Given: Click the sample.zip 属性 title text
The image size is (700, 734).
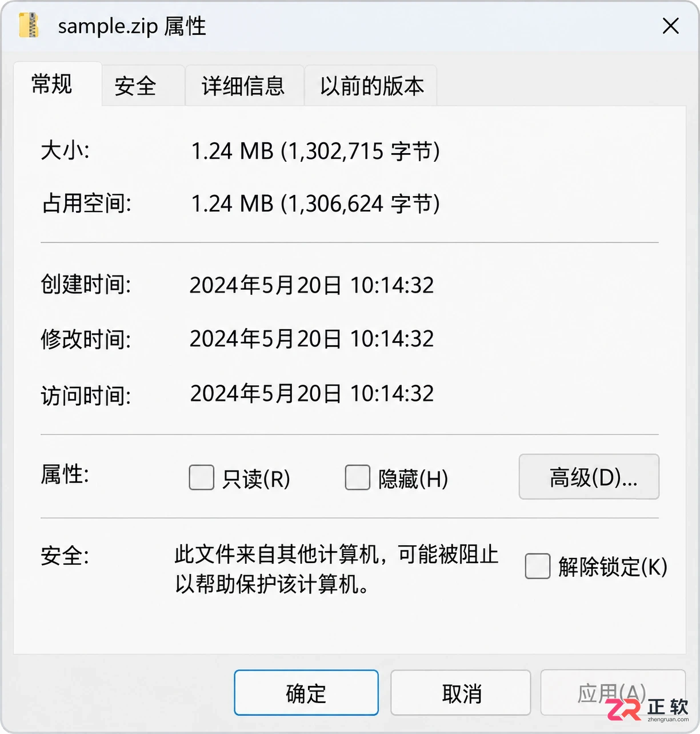Looking at the screenshot, I should point(132,26).
